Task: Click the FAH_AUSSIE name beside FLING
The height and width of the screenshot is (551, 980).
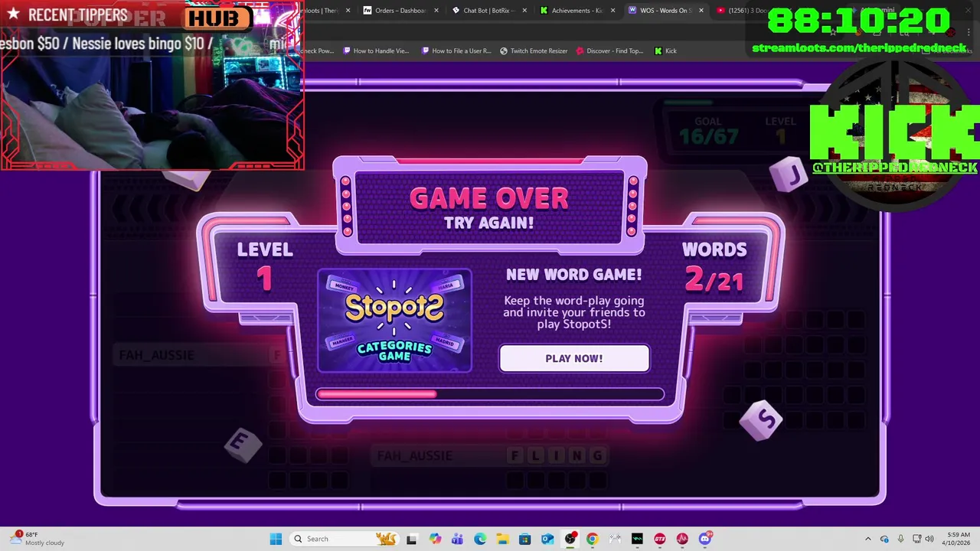Action: pos(414,456)
